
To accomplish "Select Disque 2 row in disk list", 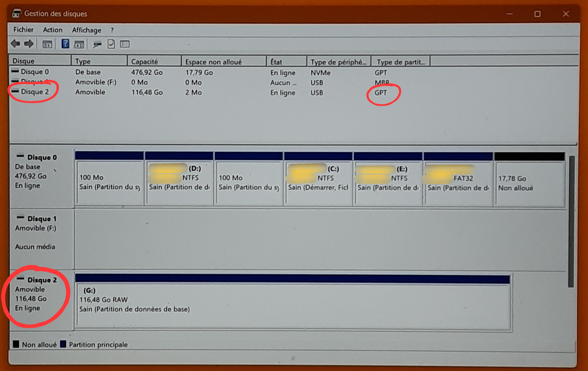I will pyautogui.click(x=35, y=92).
